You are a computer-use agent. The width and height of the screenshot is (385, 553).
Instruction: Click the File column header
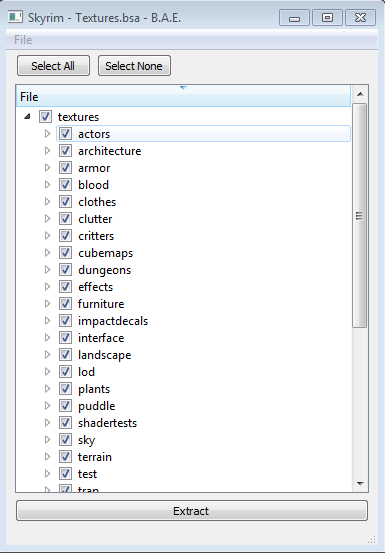tap(183, 96)
